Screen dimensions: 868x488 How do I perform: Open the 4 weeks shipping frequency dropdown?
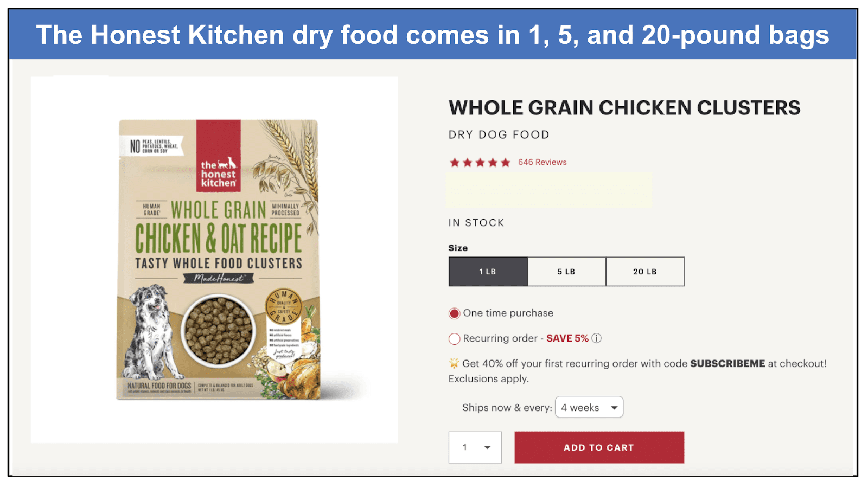tap(589, 407)
